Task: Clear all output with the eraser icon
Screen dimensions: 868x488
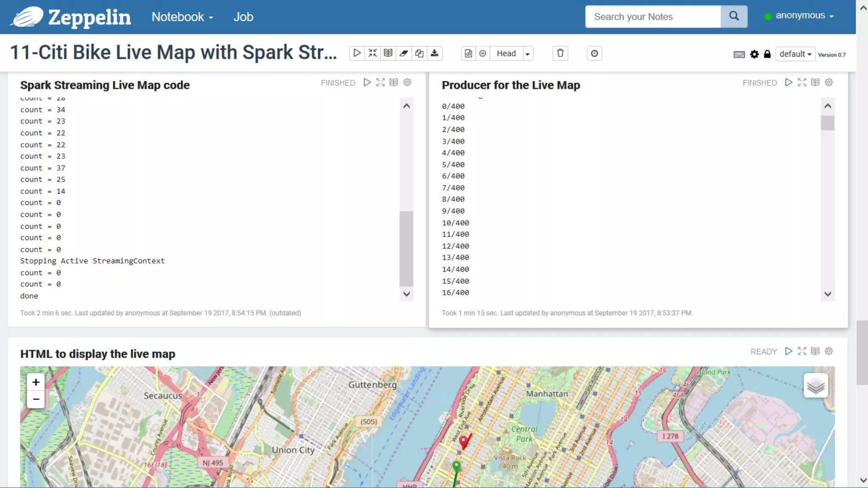Action: [x=403, y=53]
